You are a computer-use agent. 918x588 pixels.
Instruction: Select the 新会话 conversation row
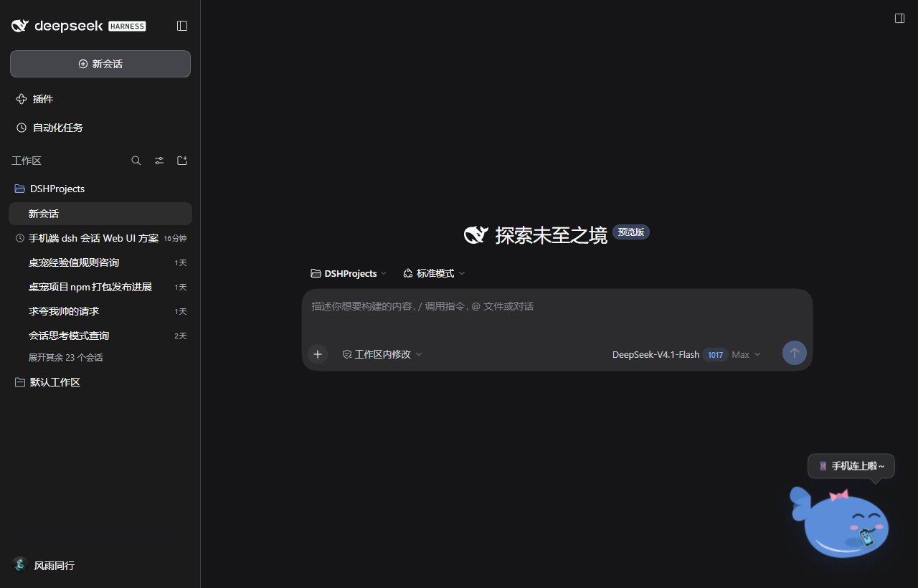coord(100,214)
